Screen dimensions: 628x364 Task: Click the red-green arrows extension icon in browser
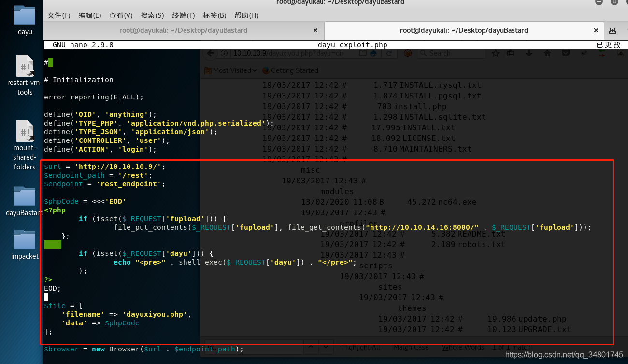click(602, 54)
